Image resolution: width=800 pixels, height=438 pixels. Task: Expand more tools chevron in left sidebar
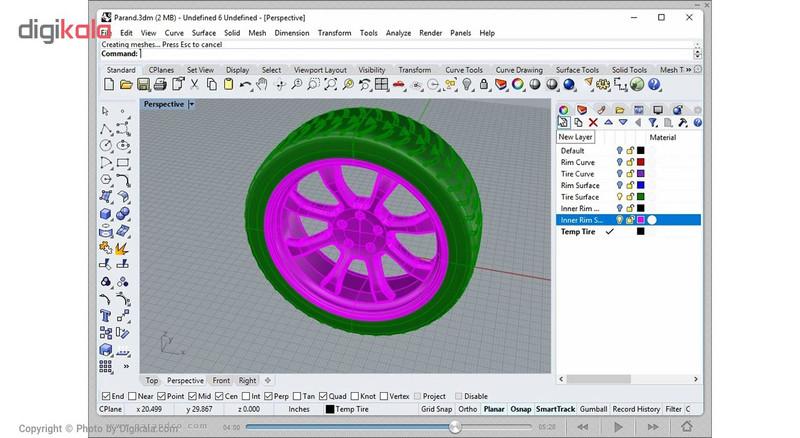point(126,366)
